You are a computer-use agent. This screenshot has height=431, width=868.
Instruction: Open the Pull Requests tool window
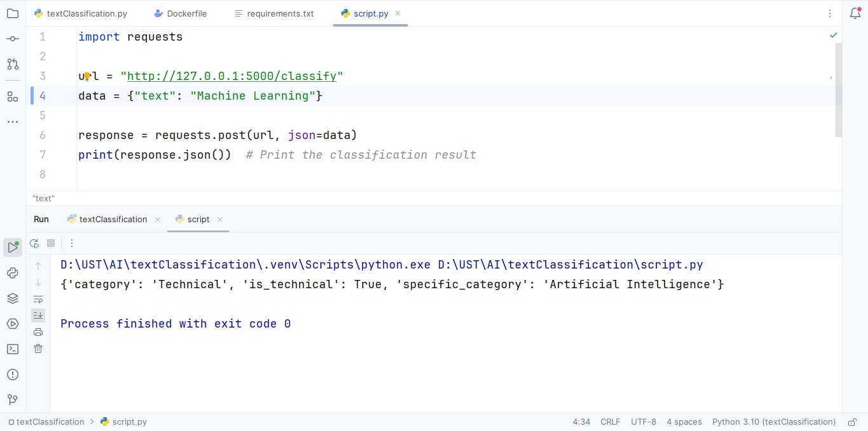point(13,64)
